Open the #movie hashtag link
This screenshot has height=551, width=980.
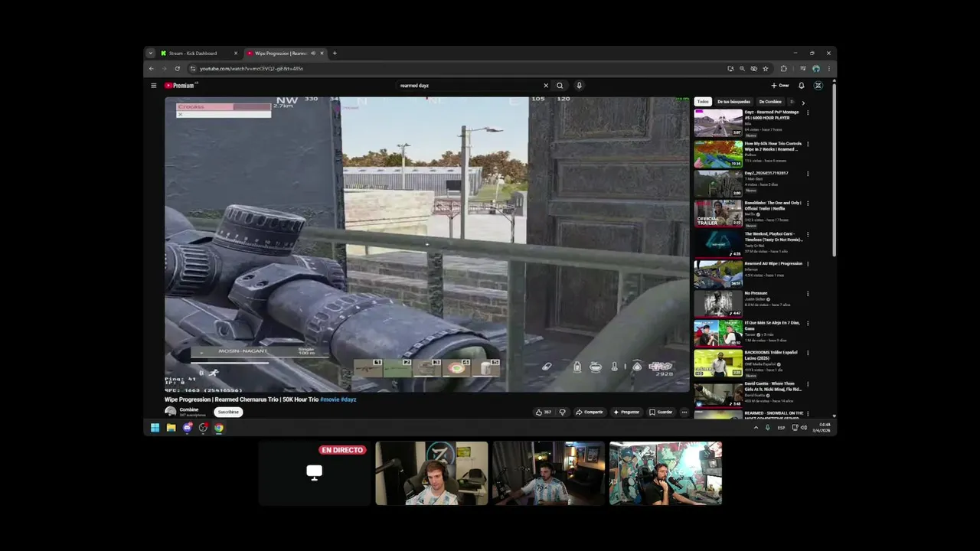click(329, 399)
